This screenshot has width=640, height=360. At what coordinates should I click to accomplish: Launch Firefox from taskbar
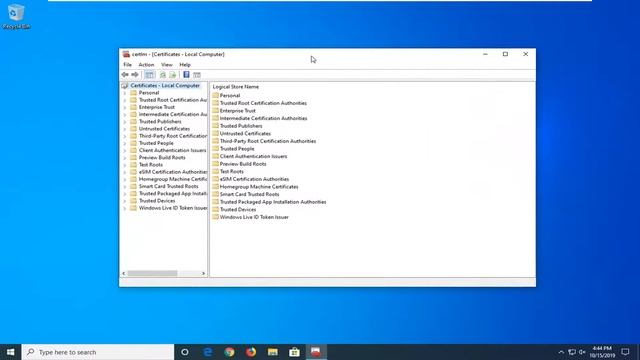[x=251, y=352]
